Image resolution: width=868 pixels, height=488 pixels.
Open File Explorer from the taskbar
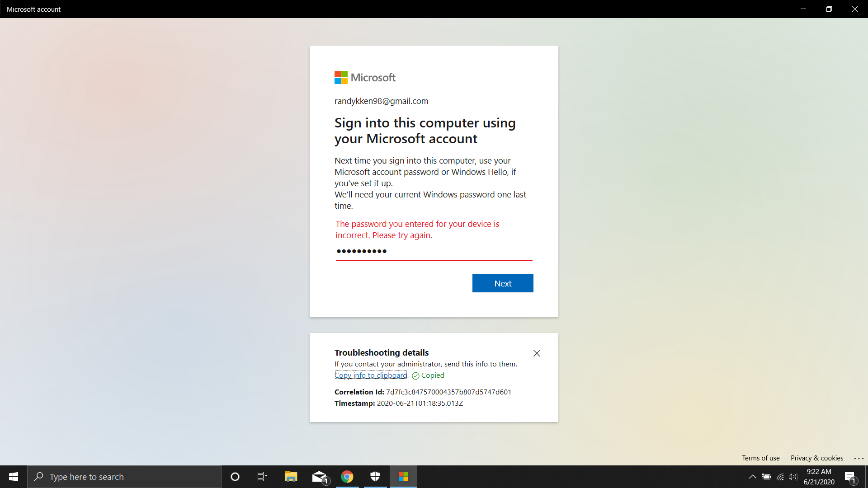pyautogui.click(x=291, y=476)
